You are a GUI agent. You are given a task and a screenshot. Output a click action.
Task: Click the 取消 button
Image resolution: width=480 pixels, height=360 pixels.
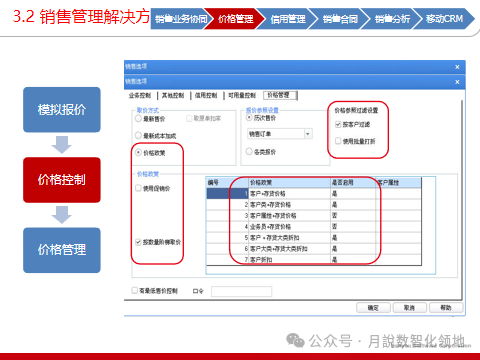coord(409,308)
